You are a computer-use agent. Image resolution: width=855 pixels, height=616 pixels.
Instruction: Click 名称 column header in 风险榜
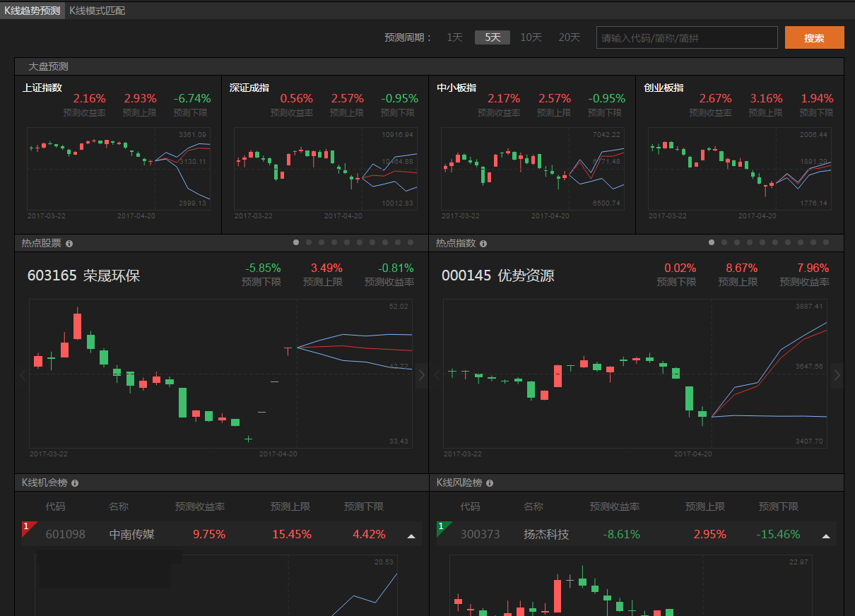533,507
